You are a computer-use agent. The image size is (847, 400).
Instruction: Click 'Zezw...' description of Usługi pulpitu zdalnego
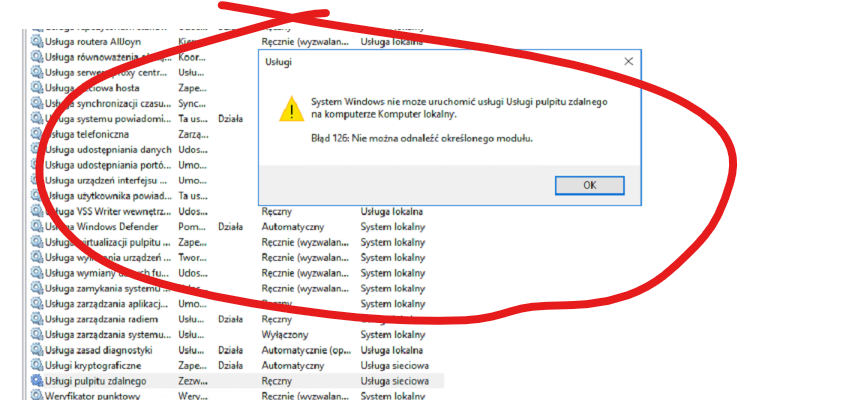click(x=192, y=381)
